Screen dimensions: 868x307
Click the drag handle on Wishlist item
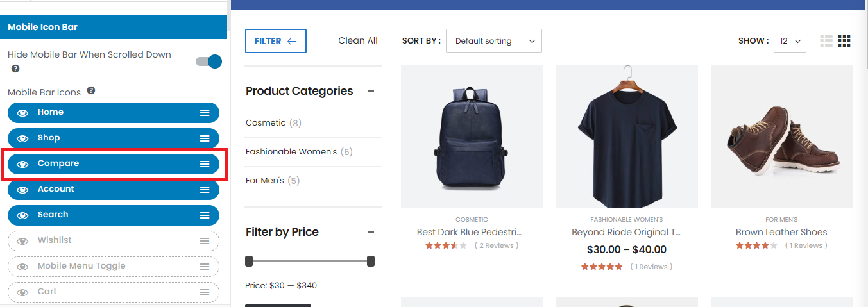pyautogui.click(x=205, y=241)
